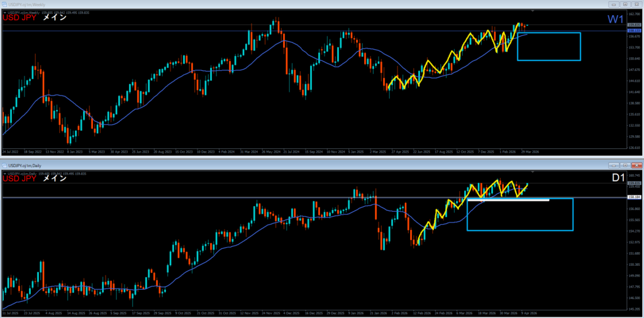
Task: Select the red USD JPY label in Daily chart
Action: 19,178
